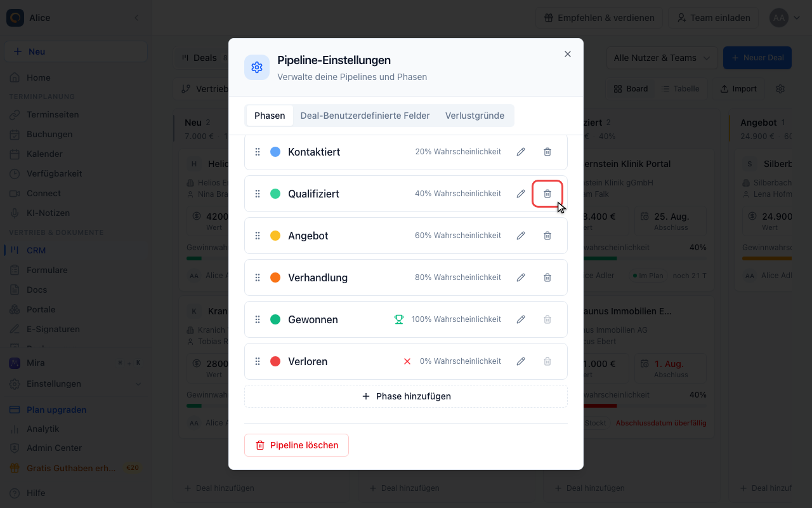Click the orange Verhandlung color dot
The height and width of the screenshot is (508, 812).
pyautogui.click(x=275, y=277)
